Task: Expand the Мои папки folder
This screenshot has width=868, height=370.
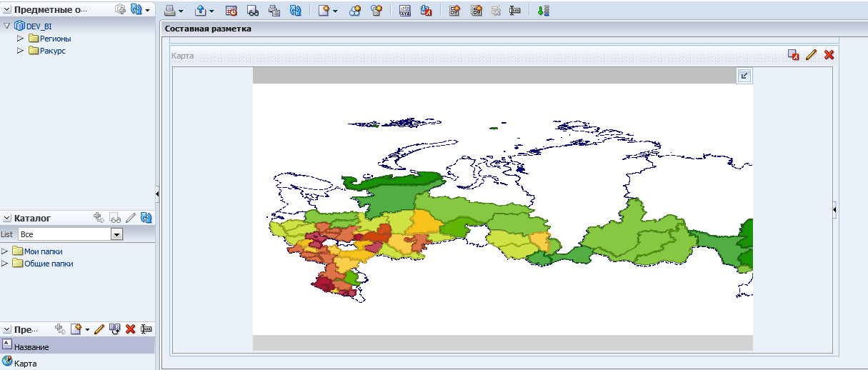Action: click(5, 251)
